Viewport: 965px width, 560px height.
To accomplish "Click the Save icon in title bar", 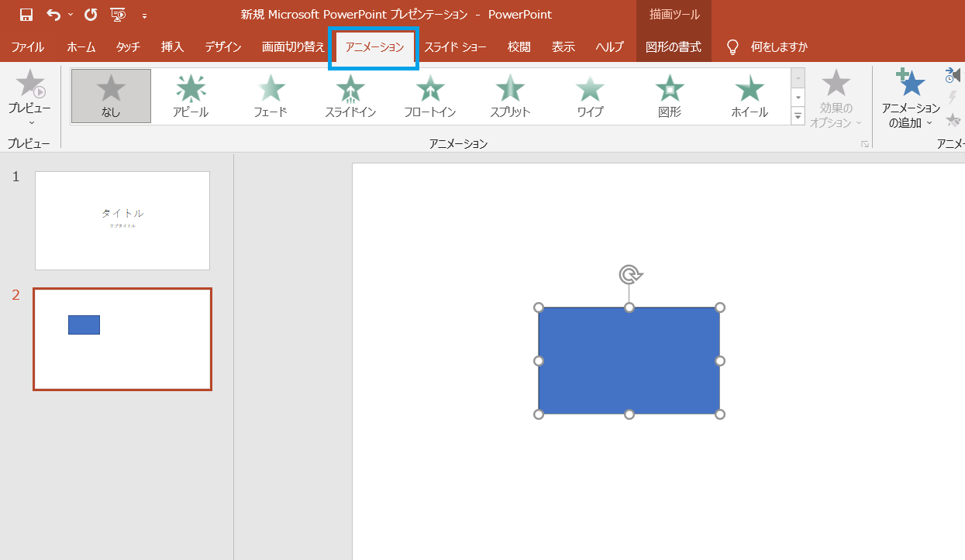I will (26, 15).
